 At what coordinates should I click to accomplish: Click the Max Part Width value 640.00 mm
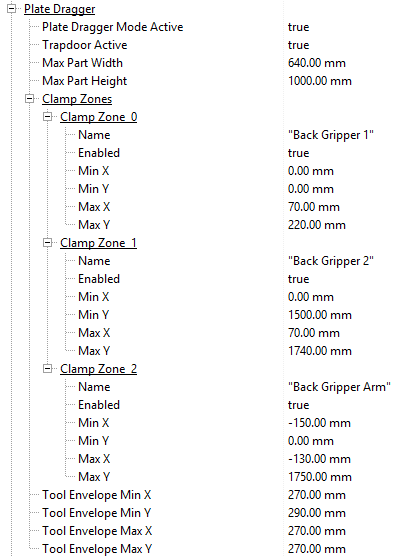click(317, 63)
